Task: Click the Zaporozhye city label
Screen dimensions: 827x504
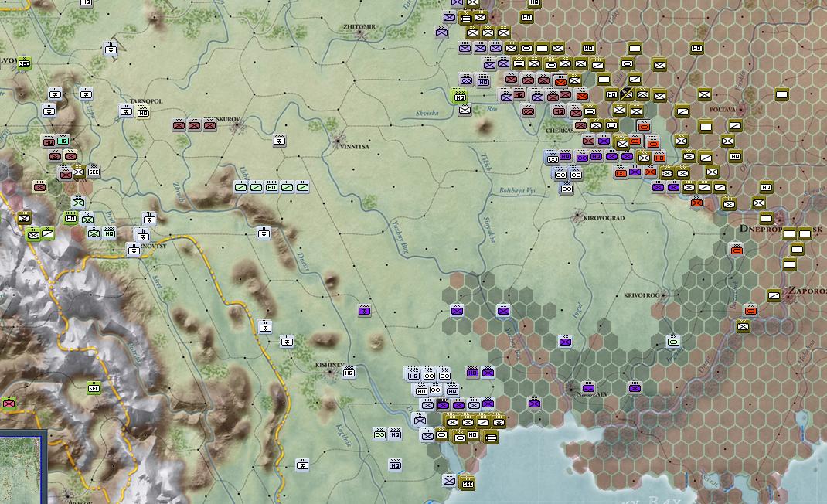Action: [x=807, y=291]
